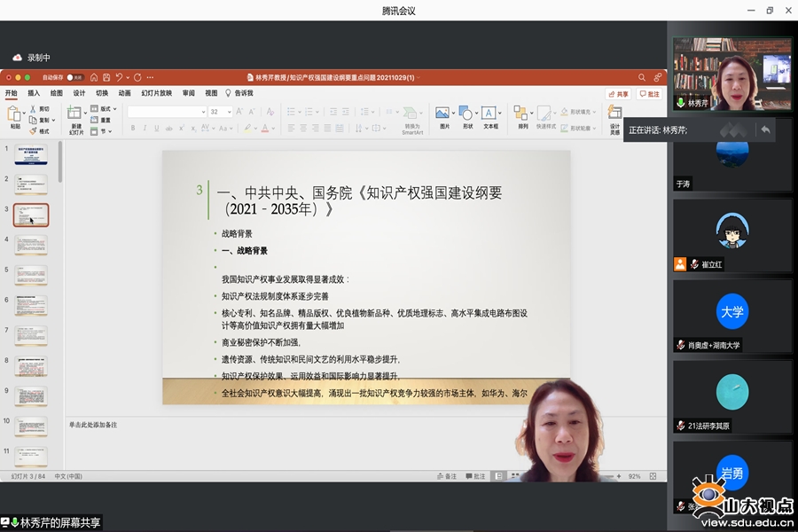Open the search magnifier in PowerPoint

point(642,77)
